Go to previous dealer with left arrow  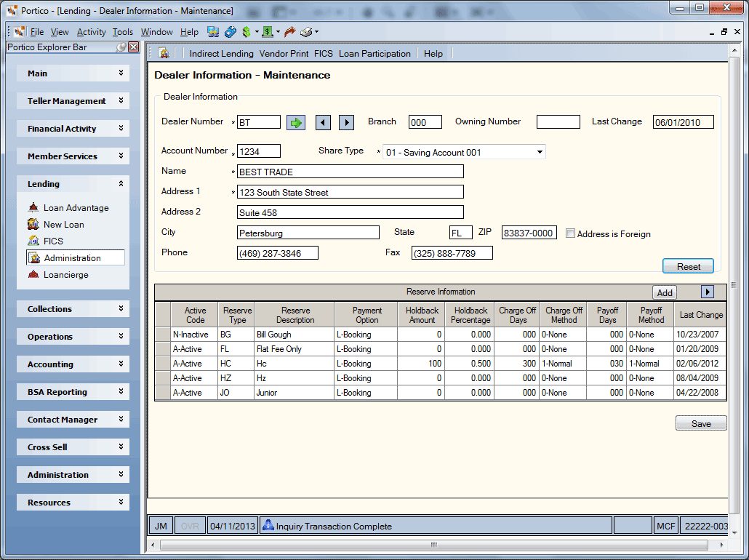323,123
